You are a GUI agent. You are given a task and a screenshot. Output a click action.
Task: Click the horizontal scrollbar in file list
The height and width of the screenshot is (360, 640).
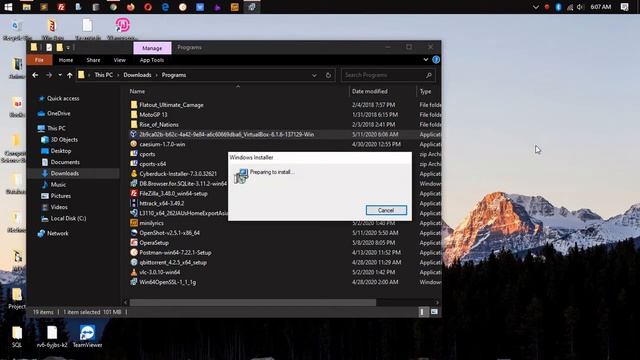[x=253, y=303]
